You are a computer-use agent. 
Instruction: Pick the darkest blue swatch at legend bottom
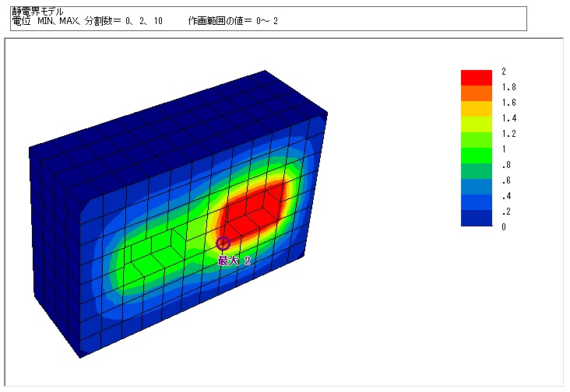coord(476,219)
